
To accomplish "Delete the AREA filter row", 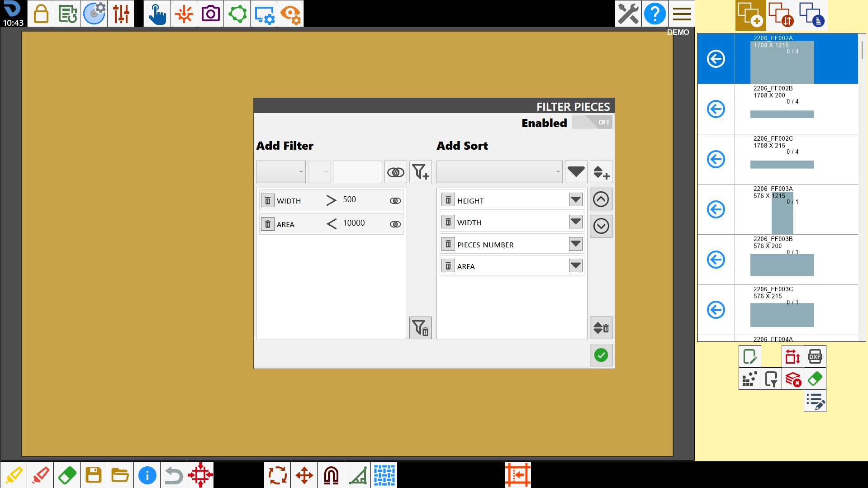I will click(x=268, y=224).
